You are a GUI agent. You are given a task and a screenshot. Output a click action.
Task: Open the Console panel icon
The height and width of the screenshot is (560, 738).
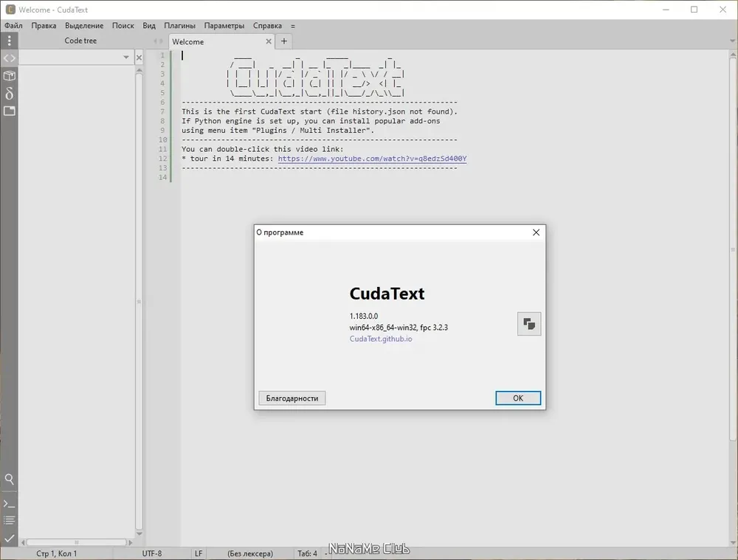[x=9, y=504]
